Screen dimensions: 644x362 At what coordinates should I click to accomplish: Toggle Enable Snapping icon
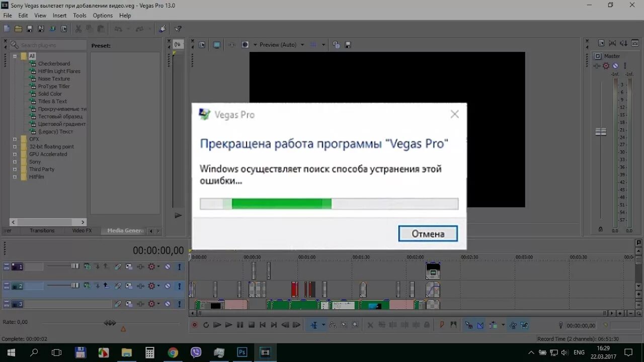(468, 325)
